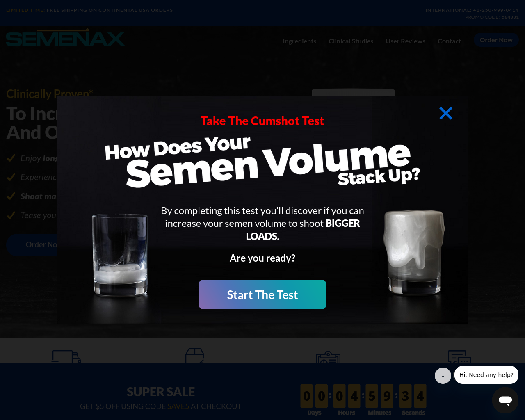Click the delivery truck icon
This screenshot has width=525, height=420.
[66, 356]
